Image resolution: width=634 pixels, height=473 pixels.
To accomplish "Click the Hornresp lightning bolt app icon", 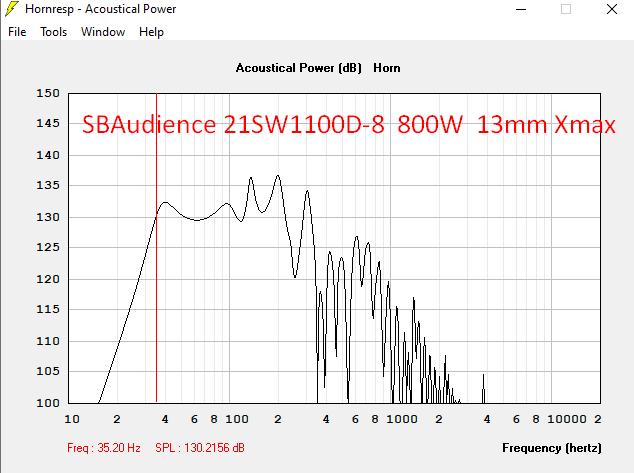I will [x=12, y=9].
